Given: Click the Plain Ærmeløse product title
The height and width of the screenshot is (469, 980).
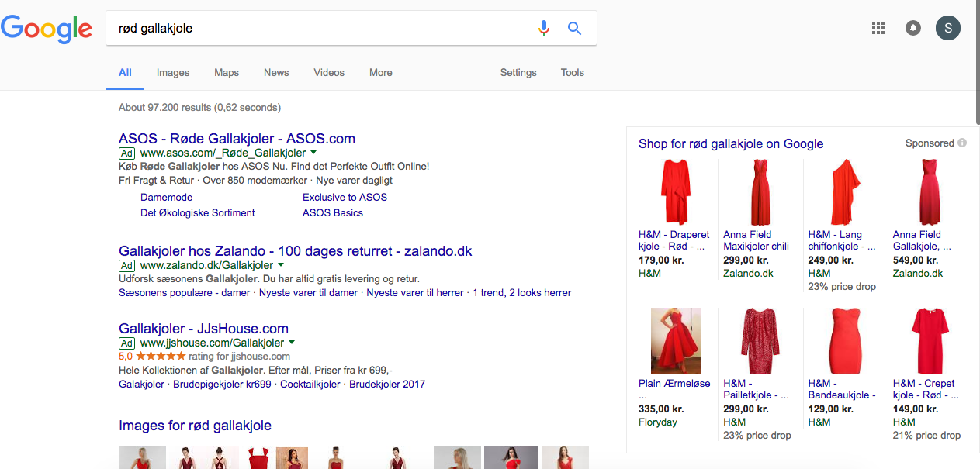Looking at the screenshot, I should (x=674, y=389).
